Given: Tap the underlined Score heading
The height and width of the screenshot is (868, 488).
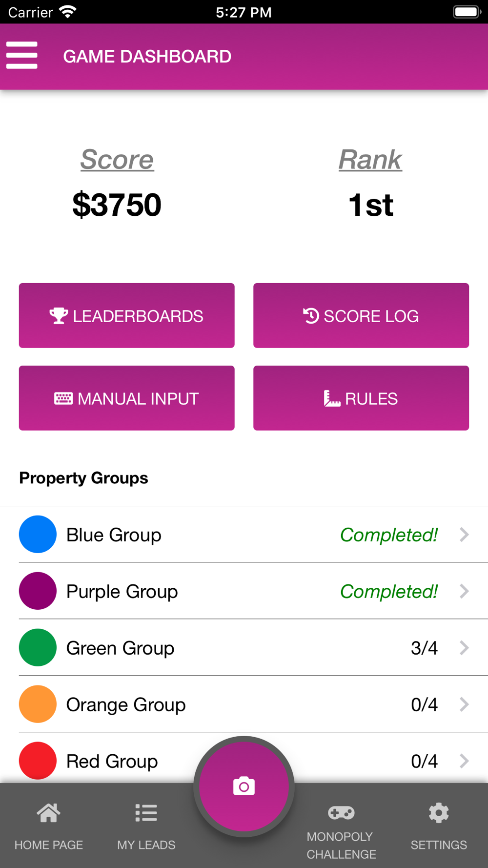Looking at the screenshot, I should click(117, 159).
